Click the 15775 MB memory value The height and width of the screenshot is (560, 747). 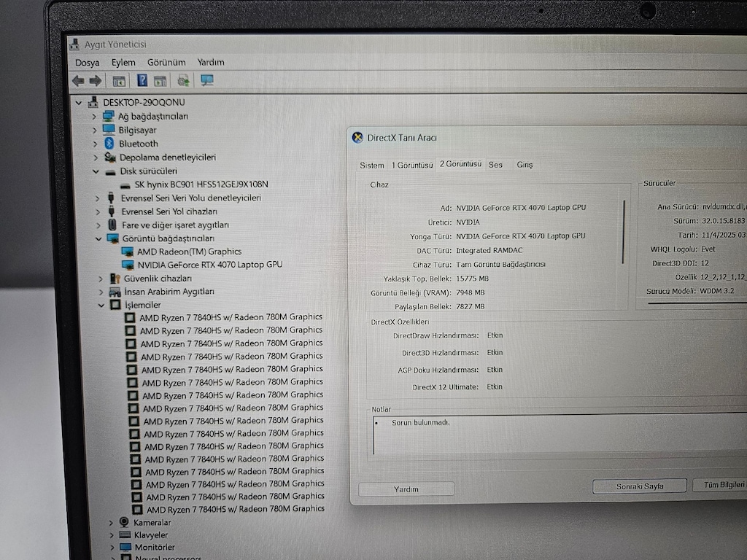[x=472, y=279]
